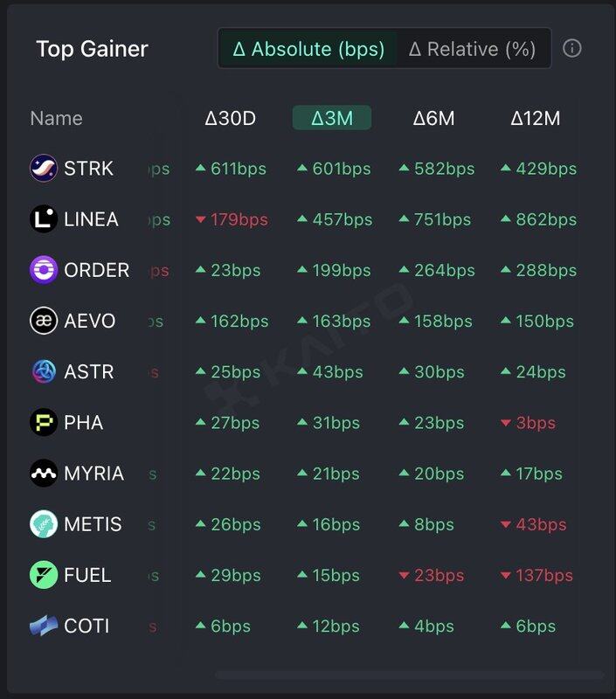The image size is (616, 699).
Task: Click the AEVO token logo icon
Action: [43, 321]
